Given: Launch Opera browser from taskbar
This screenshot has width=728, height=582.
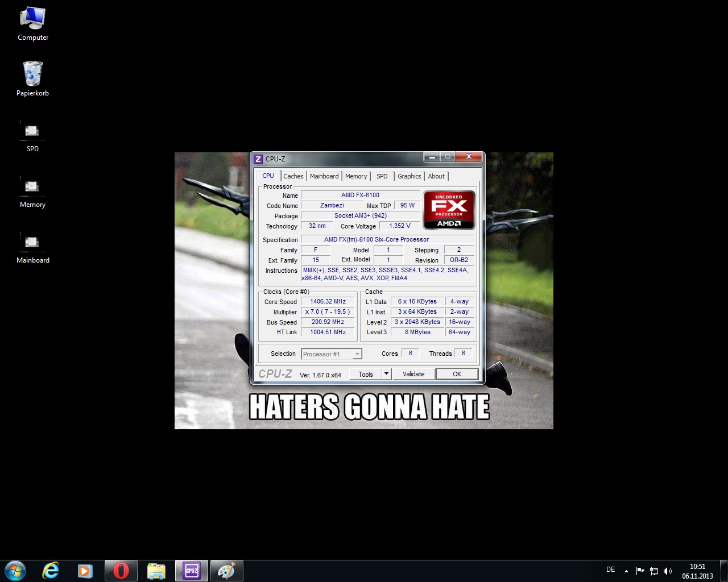Looking at the screenshot, I should 121,571.
